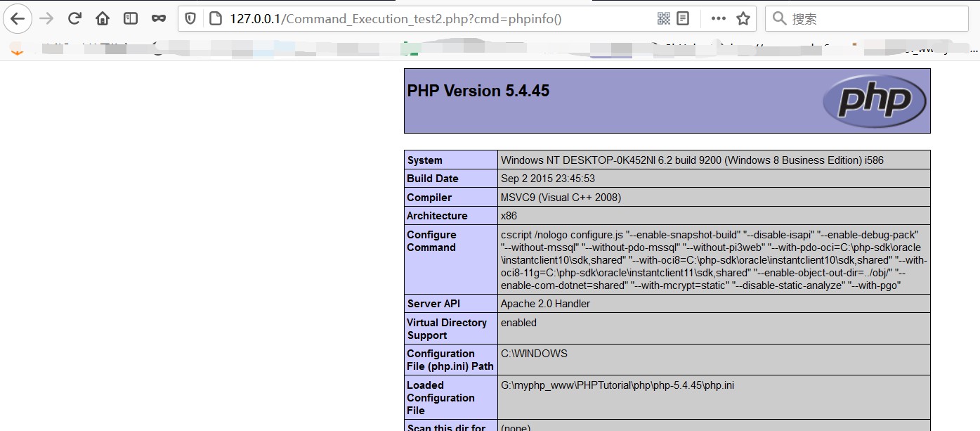The height and width of the screenshot is (431, 980).
Task: Click the x86 architecture value
Action: (509, 216)
